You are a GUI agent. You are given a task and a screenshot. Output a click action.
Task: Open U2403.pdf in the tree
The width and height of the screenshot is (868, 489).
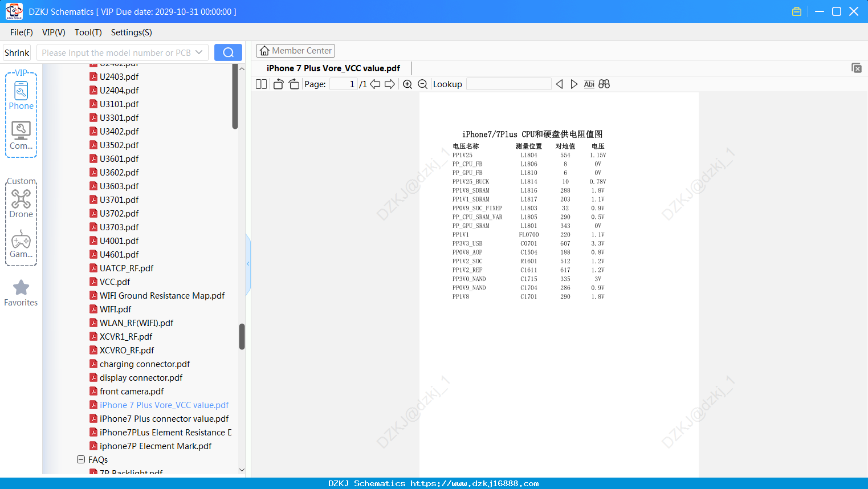click(114, 76)
